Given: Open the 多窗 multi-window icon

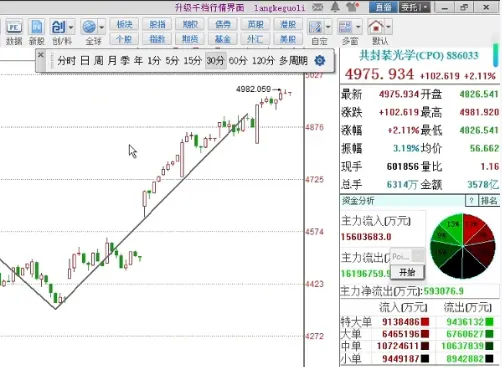Looking at the screenshot, I should tap(345, 27).
